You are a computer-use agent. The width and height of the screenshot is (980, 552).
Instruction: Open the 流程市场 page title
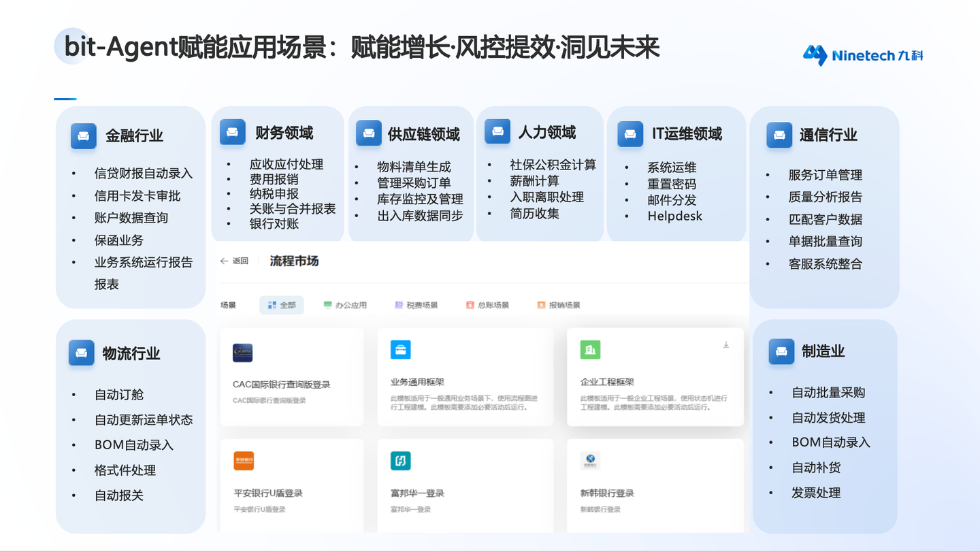pos(293,261)
